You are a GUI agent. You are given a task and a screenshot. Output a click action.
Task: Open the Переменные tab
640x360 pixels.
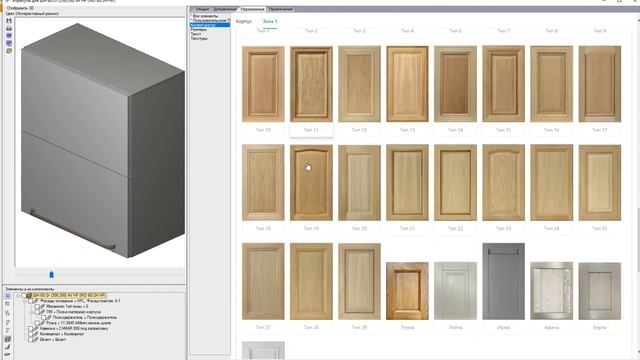pos(252,9)
